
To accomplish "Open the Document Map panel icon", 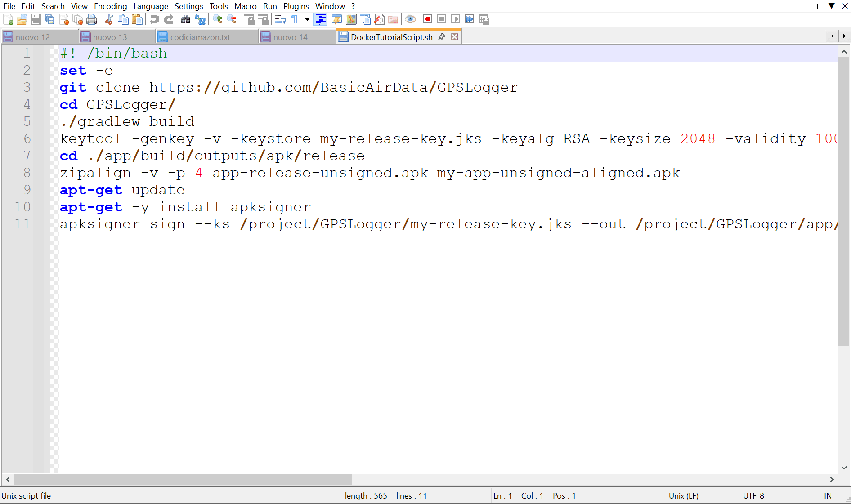I will click(351, 19).
